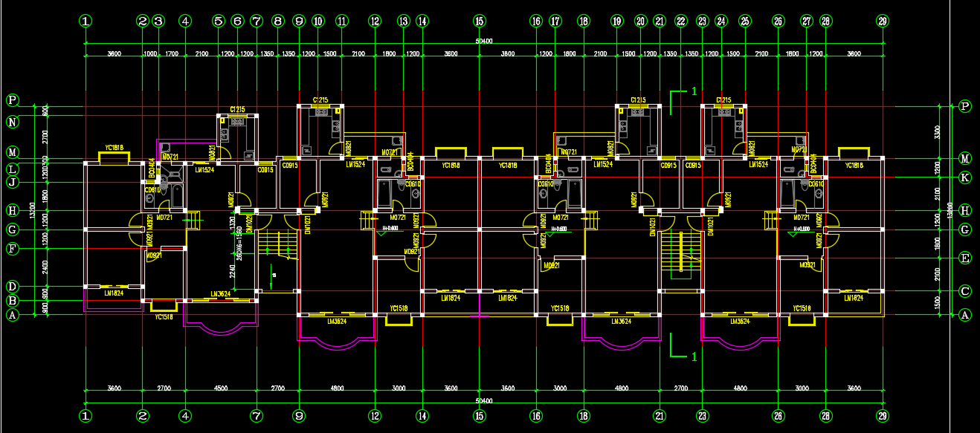Select the stair dimension text 260X6=1560
The width and height of the screenshot is (980, 433).
240,245
